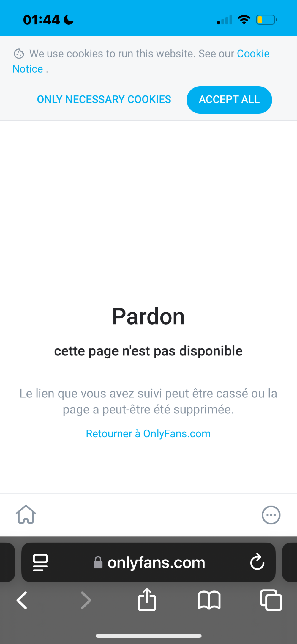Image resolution: width=297 pixels, height=644 pixels.
Task: Go back with Safari's back arrow
Action: click(22, 600)
